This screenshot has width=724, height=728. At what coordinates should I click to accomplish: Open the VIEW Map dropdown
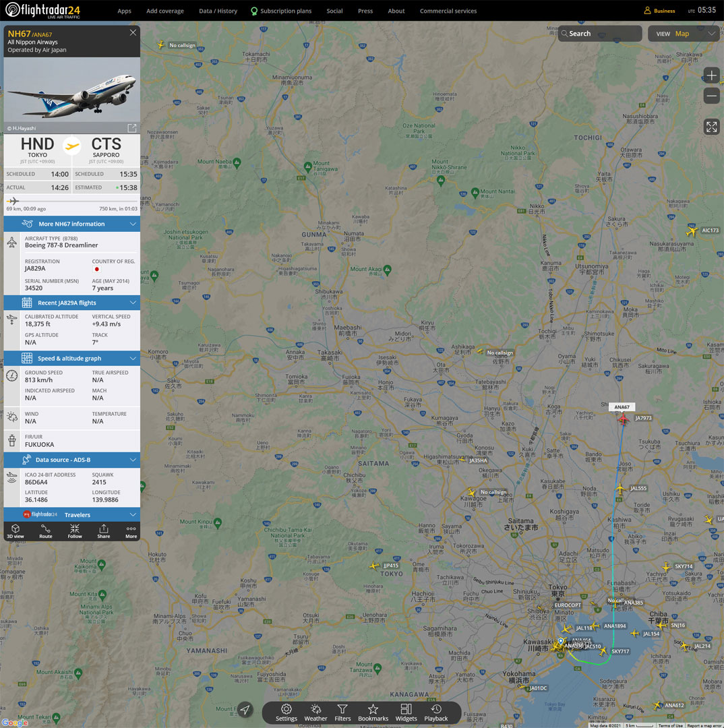click(x=683, y=34)
